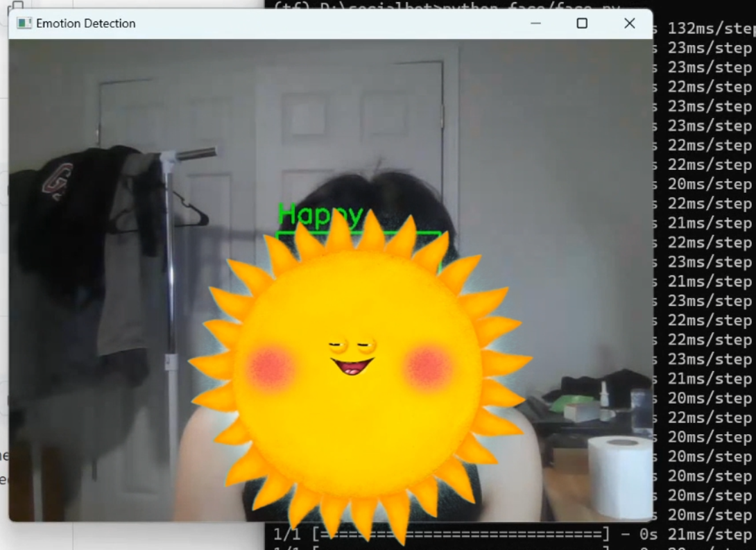Click the terminal's 1/1 progress bar at bottom
This screenshot has width=756, height=550.
click(x=458, y=534)
